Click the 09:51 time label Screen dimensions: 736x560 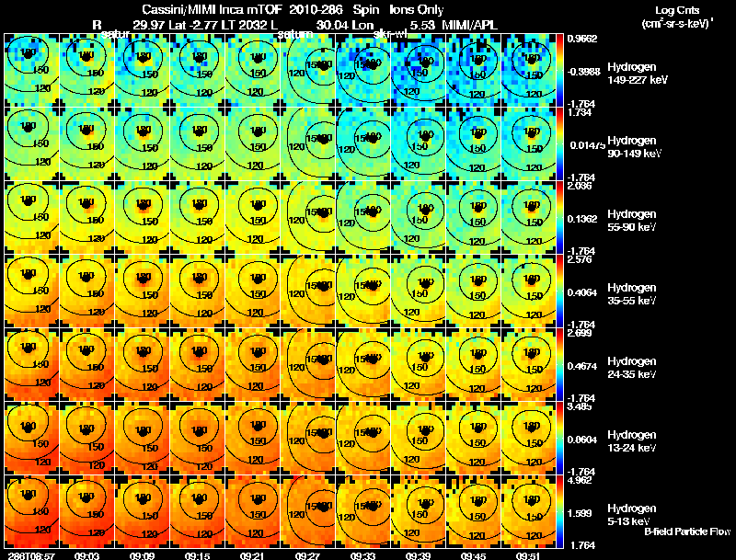(x=528, y=555)
